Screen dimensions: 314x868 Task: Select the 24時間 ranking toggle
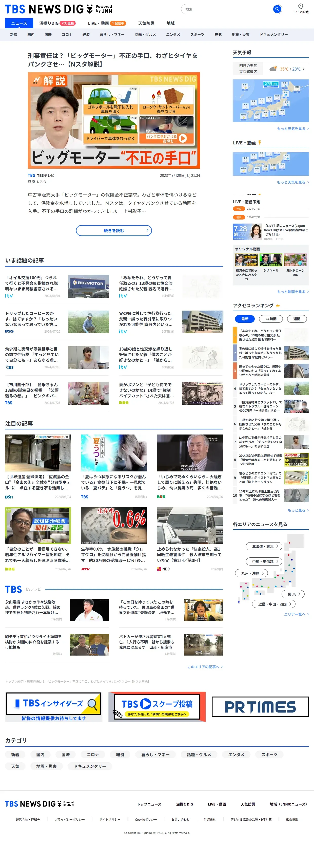tap(271, 319)
